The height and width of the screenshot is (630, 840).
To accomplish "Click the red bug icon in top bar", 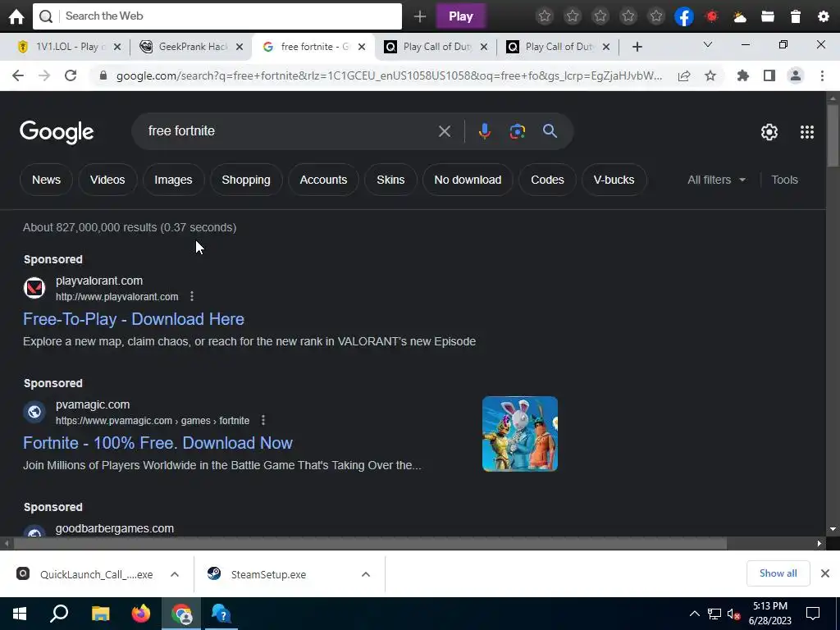I will [712, 16].
